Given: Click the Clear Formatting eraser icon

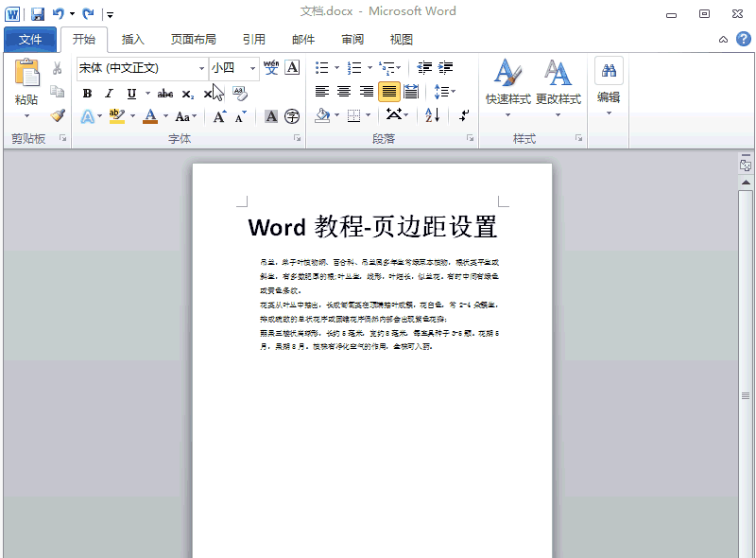Looking at the screenshot, I should [x=239, y=93].
